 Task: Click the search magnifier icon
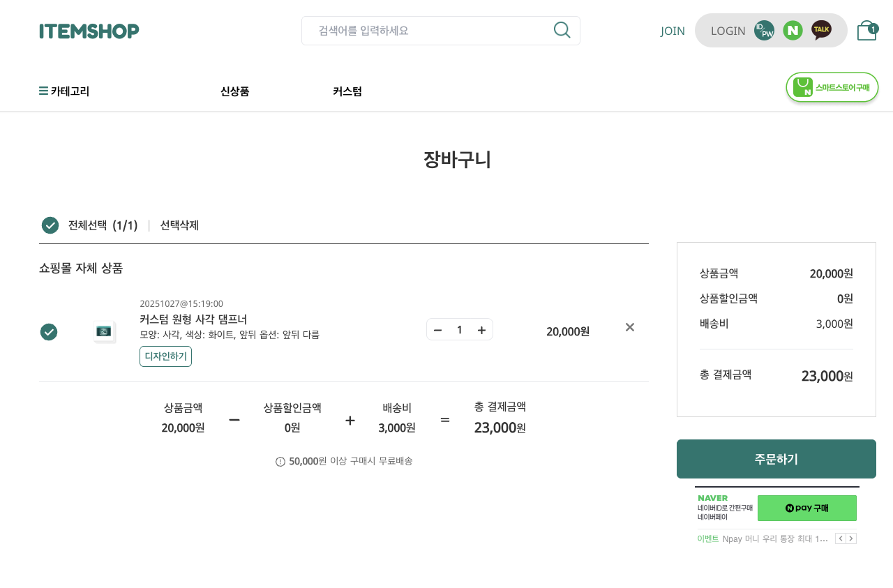(562, 30)
